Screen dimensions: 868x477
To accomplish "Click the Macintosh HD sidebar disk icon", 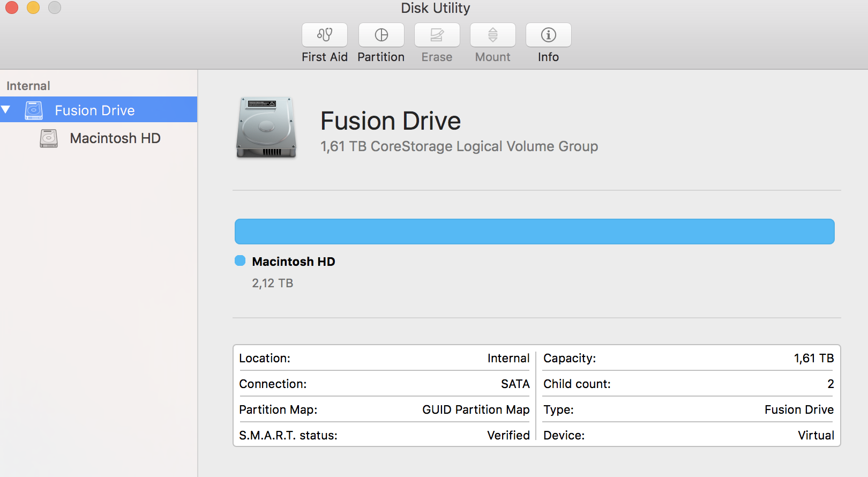I will [49, 138].
